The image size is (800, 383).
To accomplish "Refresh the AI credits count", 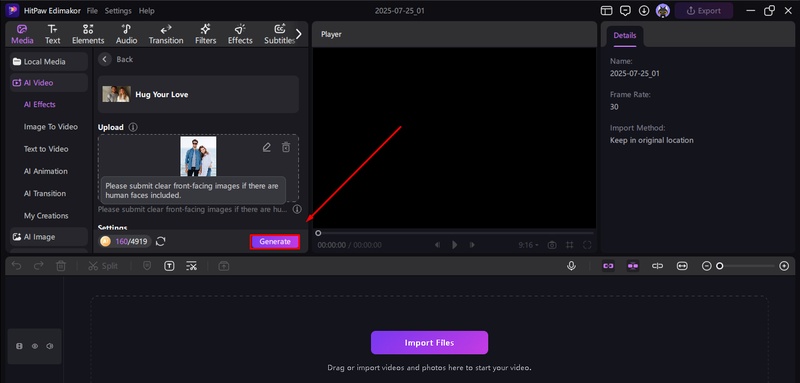I will click(x=161, y=241).
